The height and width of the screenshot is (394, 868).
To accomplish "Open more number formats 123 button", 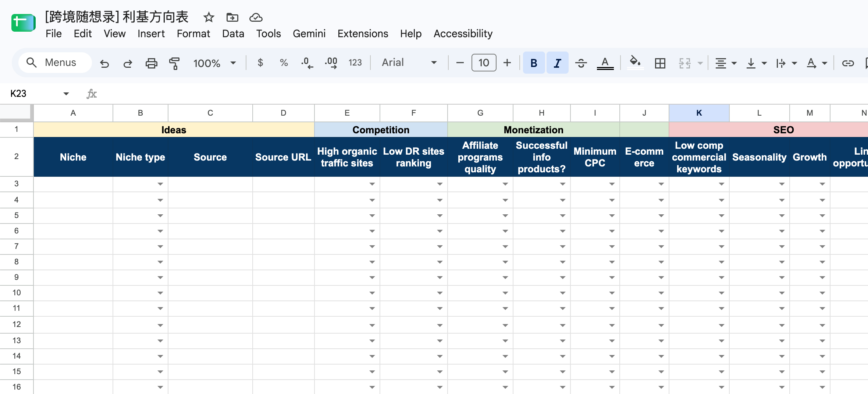I will point(355,63).
